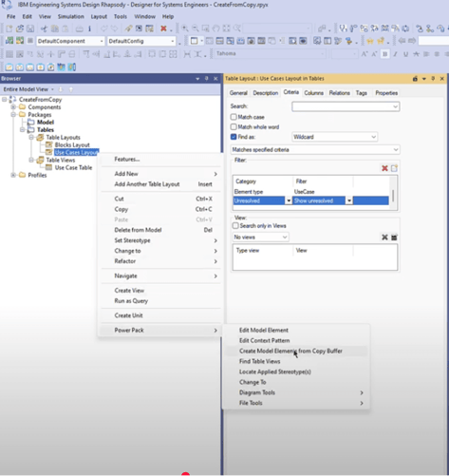Collapse the Table Views node

[x=31, y=160]
